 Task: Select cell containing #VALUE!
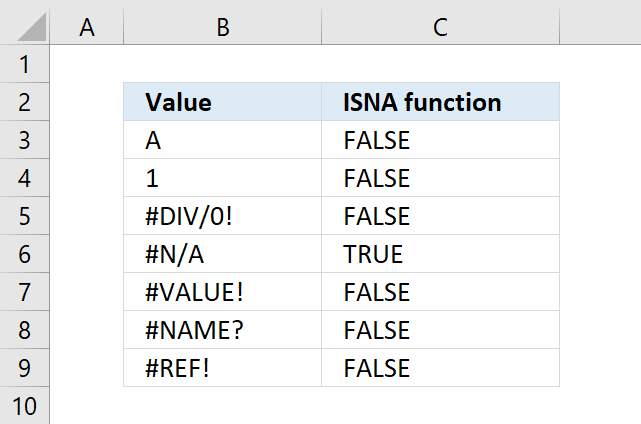point(223,292)
